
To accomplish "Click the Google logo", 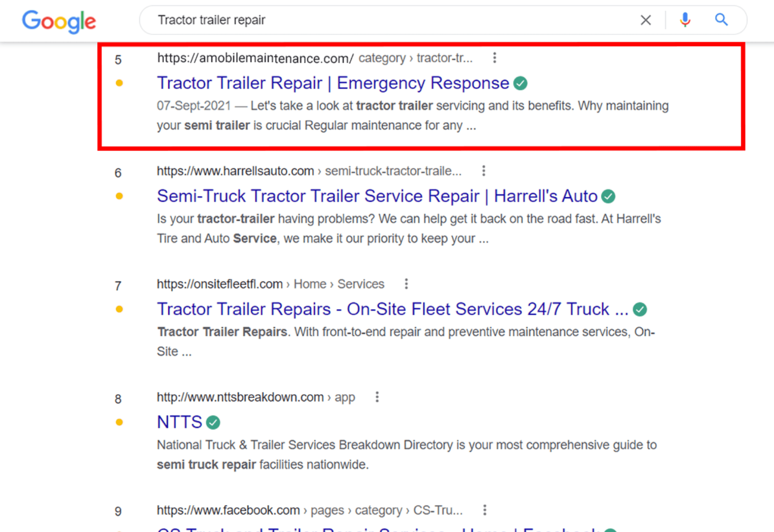I will [x=59, y=22].
